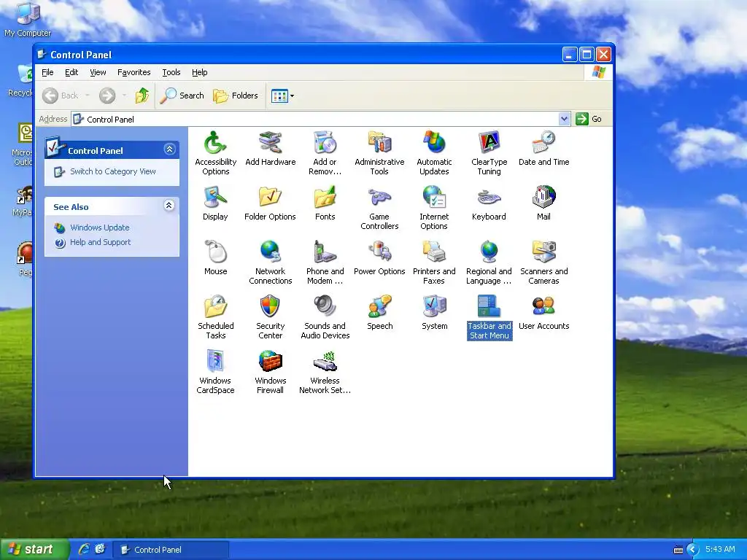Open Regional and Language Options icon
This screenshot has width=747, height=560.
pos(489,262)
